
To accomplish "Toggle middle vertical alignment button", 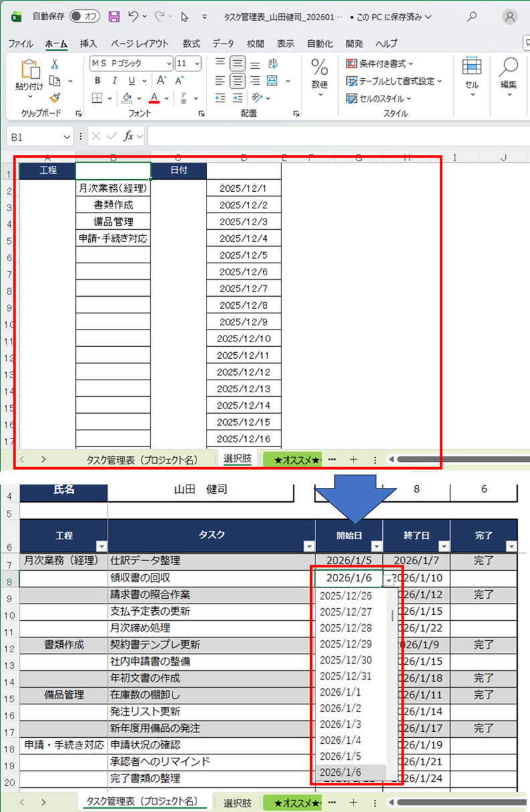I will [x=238, y=63].
